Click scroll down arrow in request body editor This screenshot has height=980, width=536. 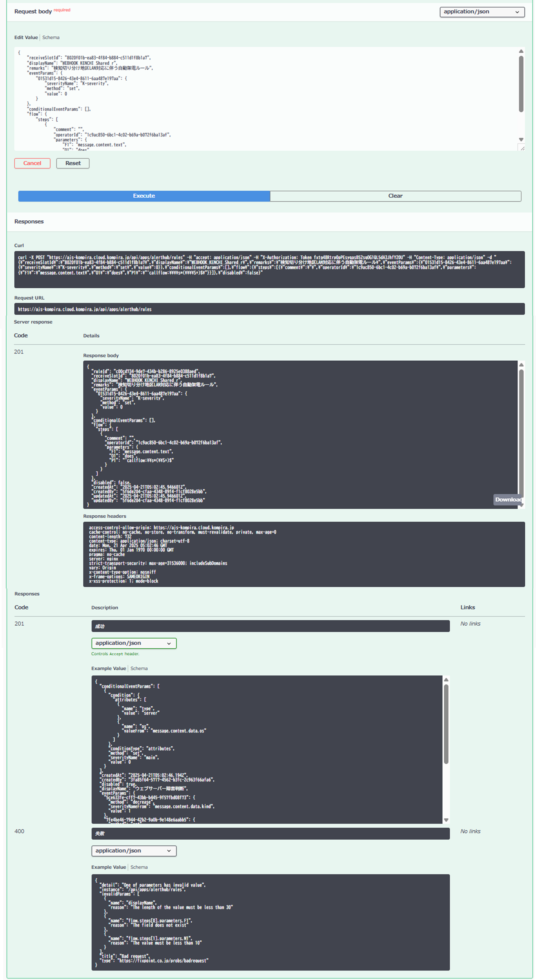coord(521,140)
